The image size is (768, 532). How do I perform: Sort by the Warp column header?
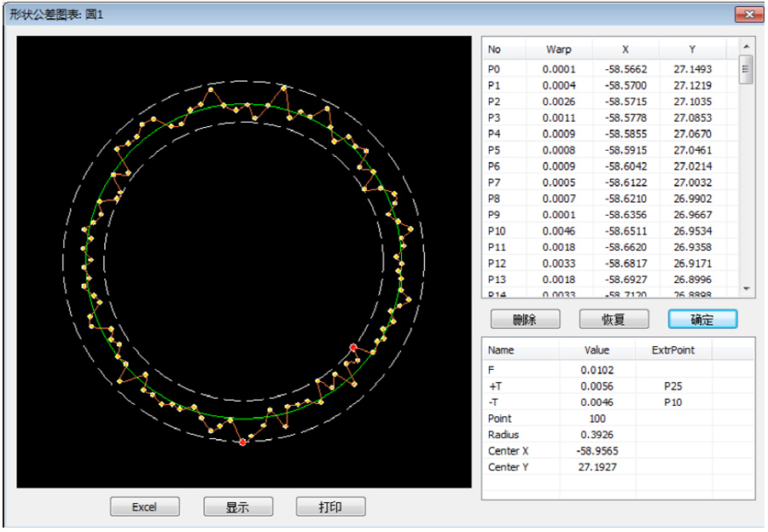[x=558, y=49]
